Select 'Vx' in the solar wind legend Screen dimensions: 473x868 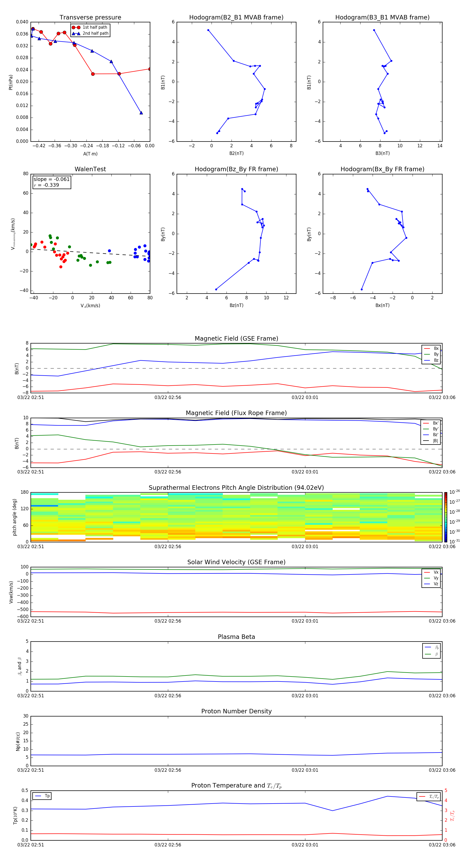pos(431,572)
